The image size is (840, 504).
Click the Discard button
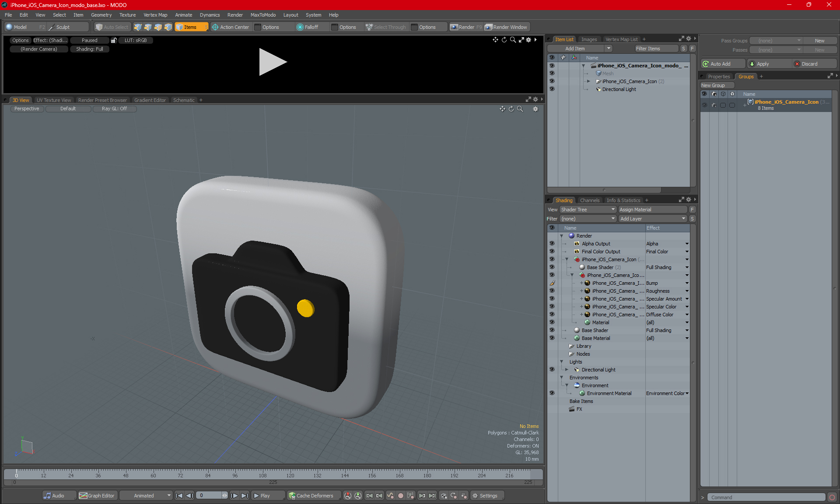click(x=814, y=64)
